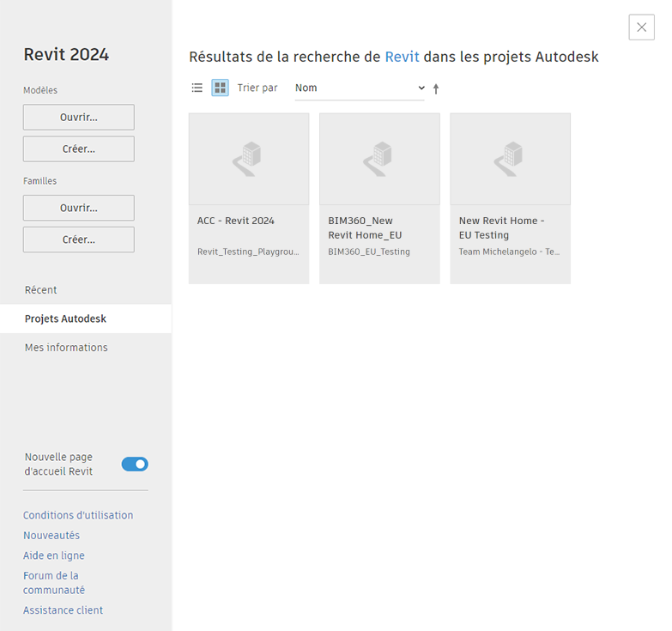Viewport: 672px width, 631px height.
Task: Open New Revit Home - EU Testing thumbnail
Action: [511, 159]
